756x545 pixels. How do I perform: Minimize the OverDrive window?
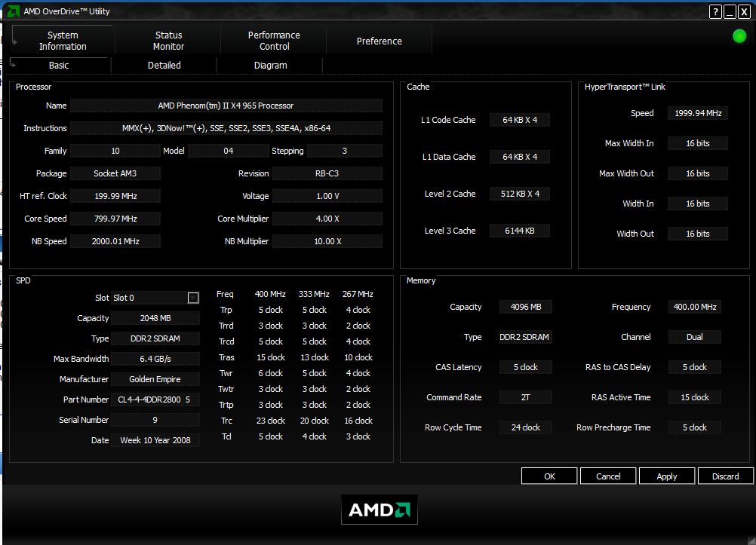coord(730,11)
